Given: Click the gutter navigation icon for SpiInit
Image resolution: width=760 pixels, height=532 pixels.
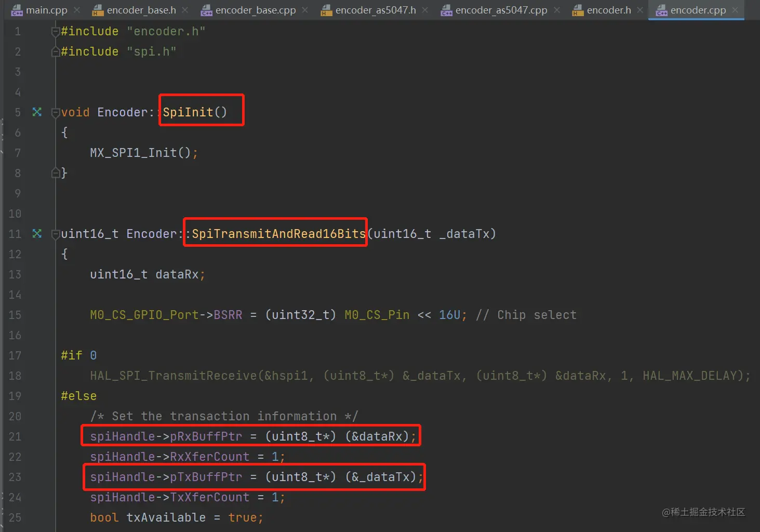Looking at the screenshot, I should [x=37, y=112].
